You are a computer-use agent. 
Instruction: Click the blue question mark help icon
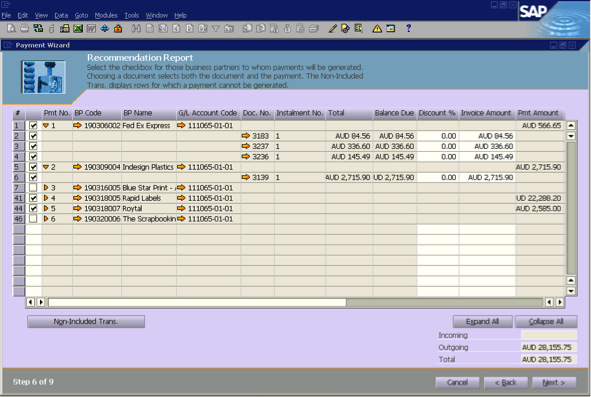click(x=408, y=28)
